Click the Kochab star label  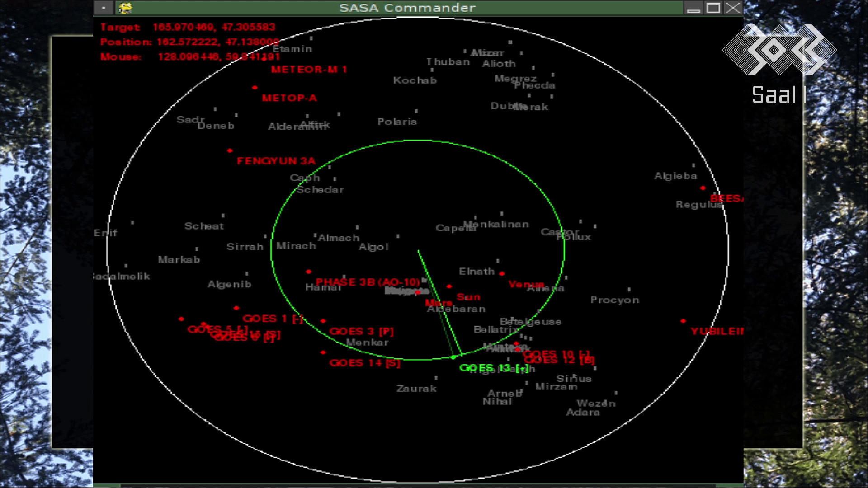pos(415,80)
